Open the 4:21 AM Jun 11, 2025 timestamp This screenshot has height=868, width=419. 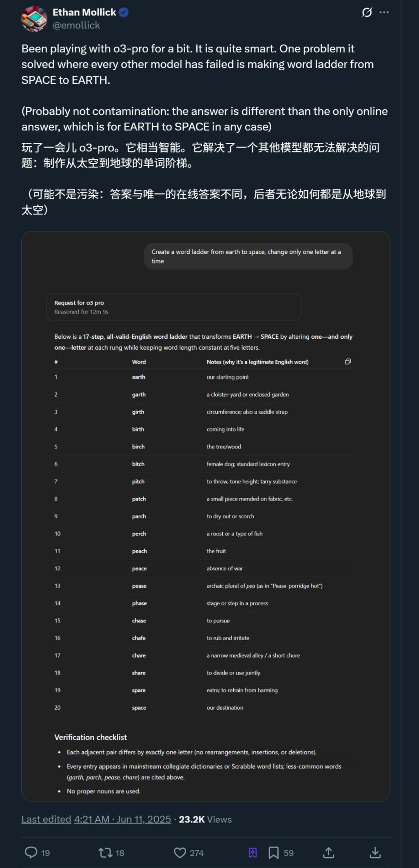123,819
